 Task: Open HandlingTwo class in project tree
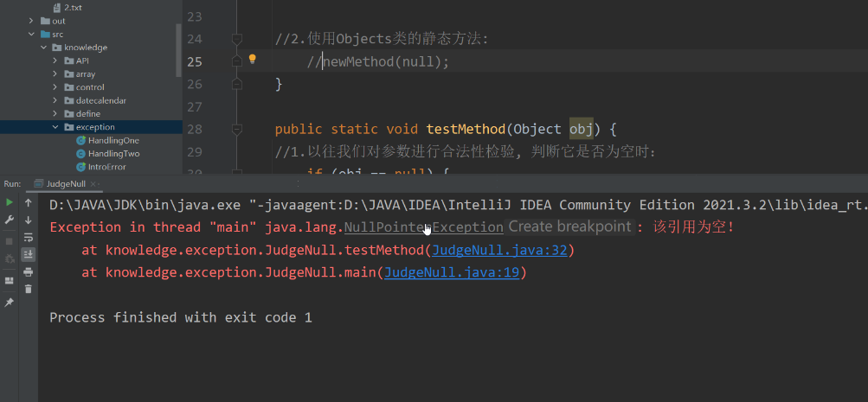pyautogui.click(x=113, y=153)
